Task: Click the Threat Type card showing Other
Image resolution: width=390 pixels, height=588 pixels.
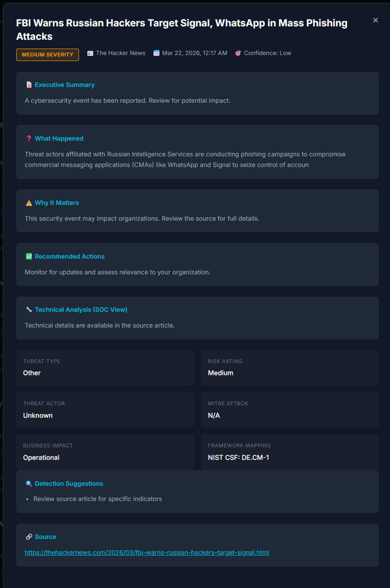Action: [105, 368]
